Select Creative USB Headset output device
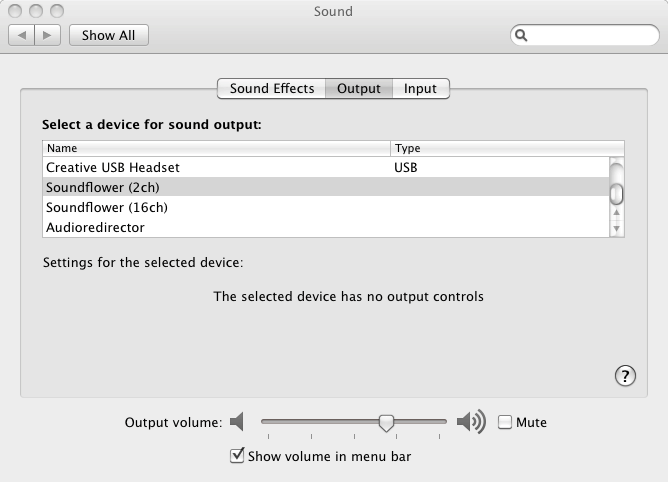This screenshot has width=668, height=482. 326,167
